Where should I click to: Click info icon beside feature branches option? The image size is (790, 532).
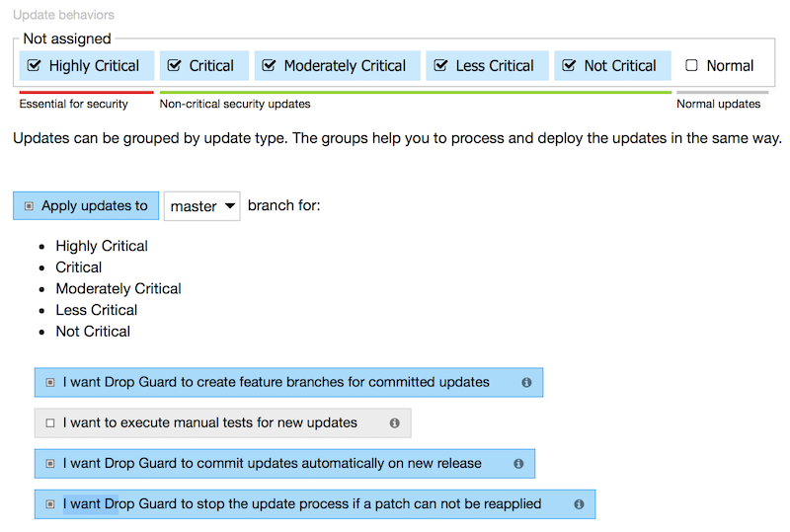[526, 382]
